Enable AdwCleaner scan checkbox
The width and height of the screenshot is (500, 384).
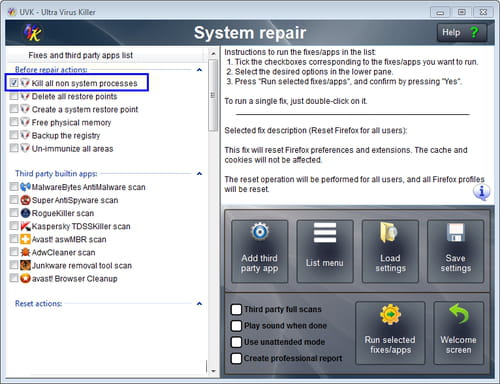(x=14, y=252)
